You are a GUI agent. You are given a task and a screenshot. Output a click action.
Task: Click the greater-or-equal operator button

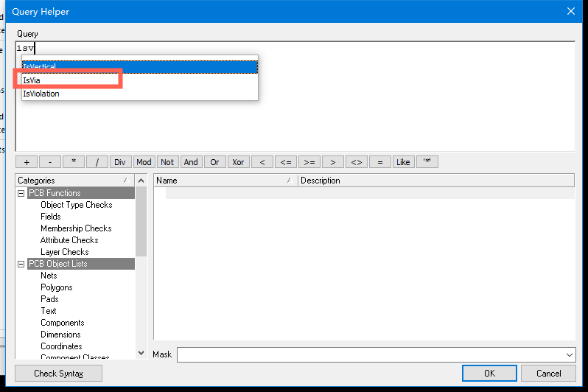point(309,162)
